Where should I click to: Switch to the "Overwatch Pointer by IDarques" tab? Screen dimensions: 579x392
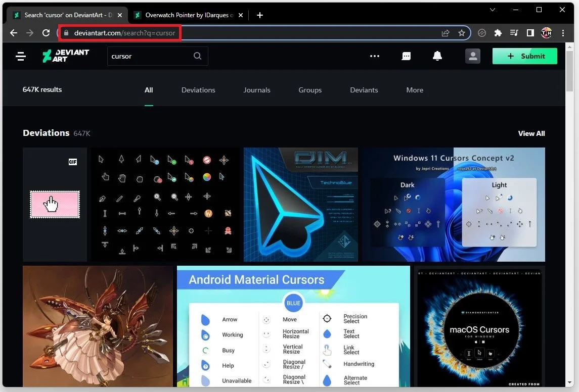tap(187, 15)
